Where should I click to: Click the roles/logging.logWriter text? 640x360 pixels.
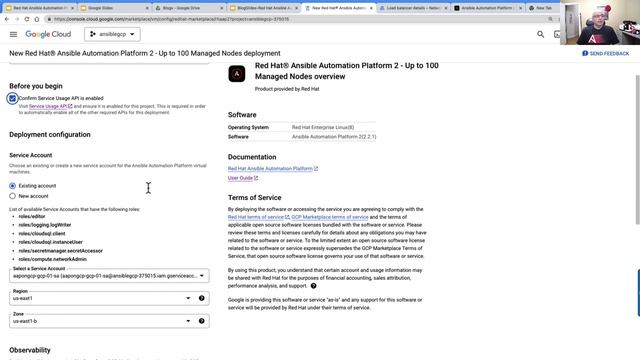point(45,225)
